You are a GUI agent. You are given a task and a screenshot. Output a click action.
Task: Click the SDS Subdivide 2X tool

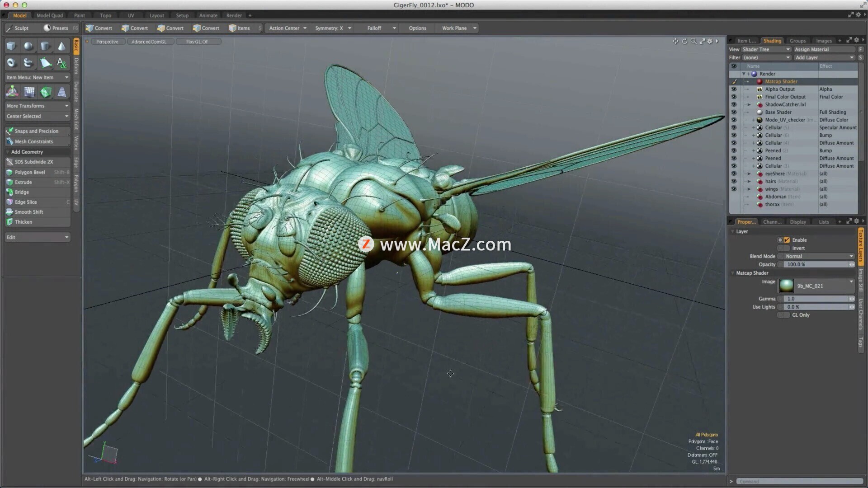coord(38,162)
